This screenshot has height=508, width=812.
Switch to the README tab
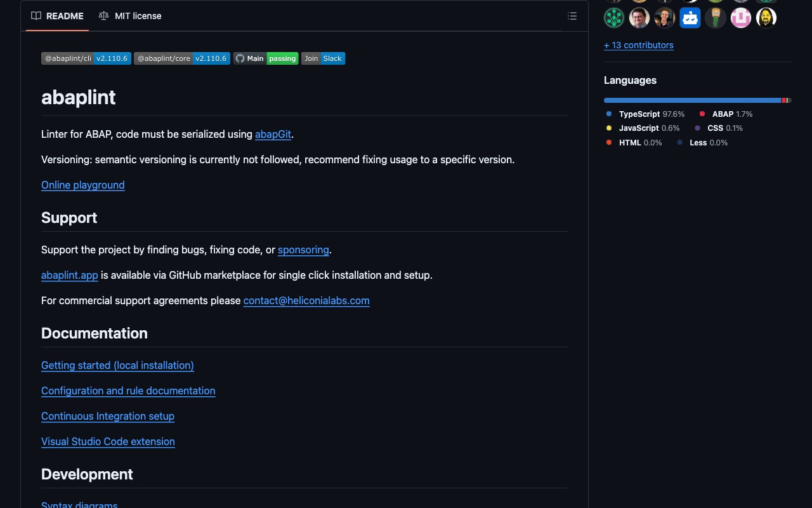58,16
